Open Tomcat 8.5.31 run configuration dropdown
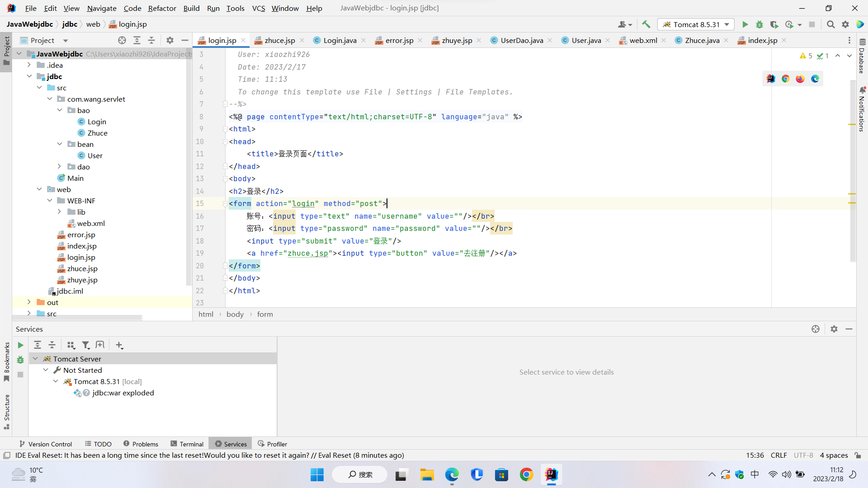The image size is (868, 488). [x=696, y=24]
